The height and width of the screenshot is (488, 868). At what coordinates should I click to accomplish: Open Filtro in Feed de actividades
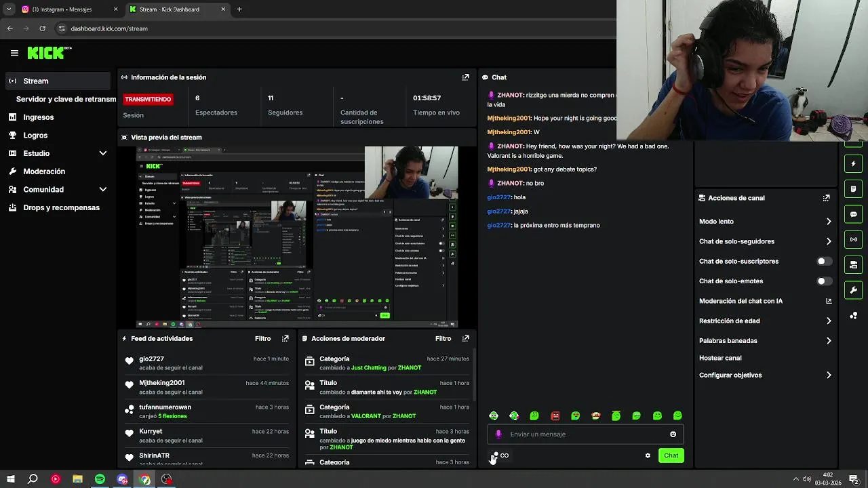tap(262, 338)
